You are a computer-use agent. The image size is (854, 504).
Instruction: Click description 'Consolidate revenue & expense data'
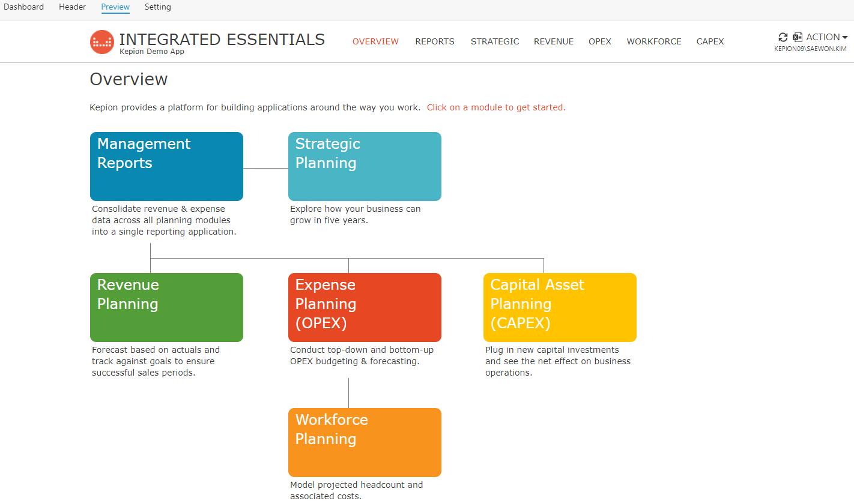click(x=164, y=220)
